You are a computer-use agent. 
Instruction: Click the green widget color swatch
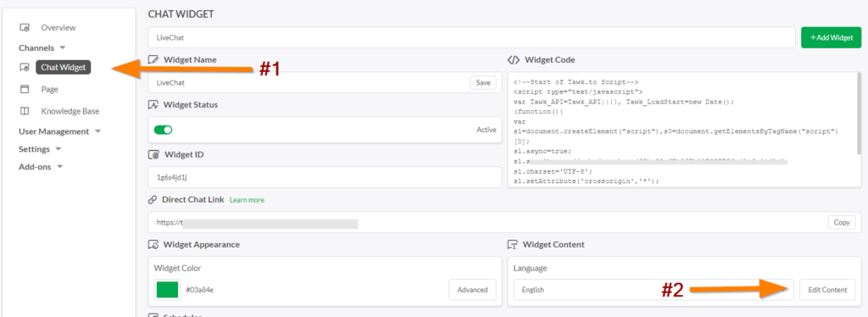[x=167, y=290]
